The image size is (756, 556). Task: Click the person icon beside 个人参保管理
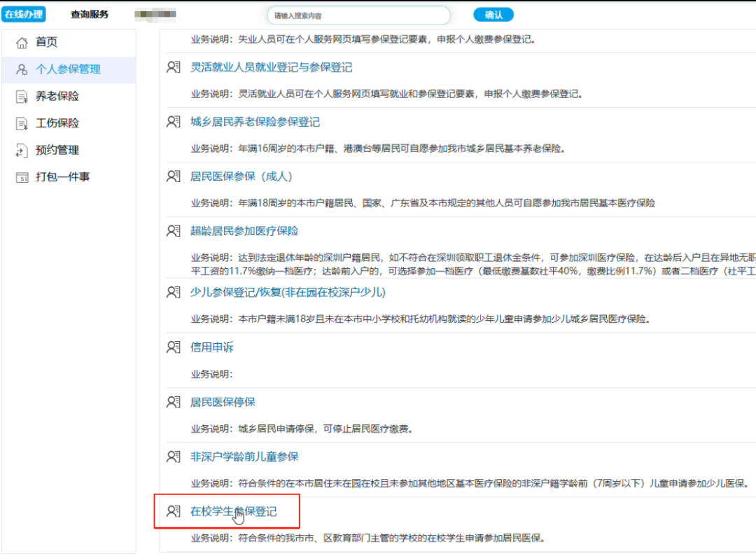click(x=22, y=69)
